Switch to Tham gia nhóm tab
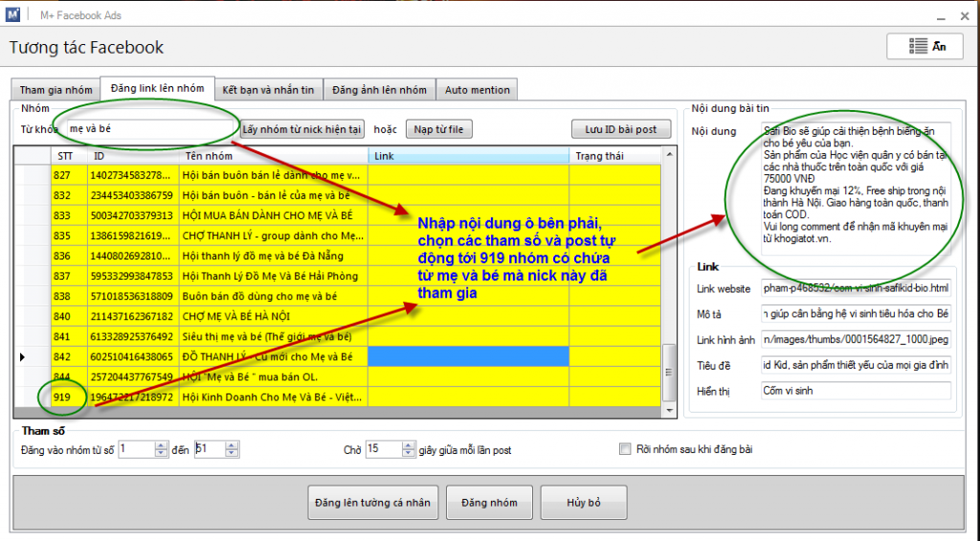The height and width of the screenshot is (541, 980). tap(56, 89)
